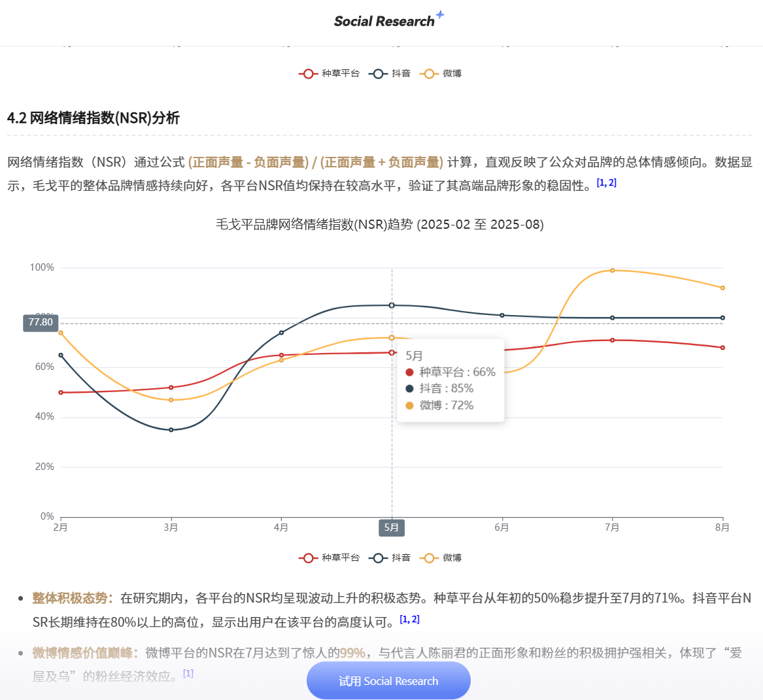Open citation [1] after 微博情感价值巅峰 bullet
763x700 pixels.
pyautogui.click(x=188, y=673)
